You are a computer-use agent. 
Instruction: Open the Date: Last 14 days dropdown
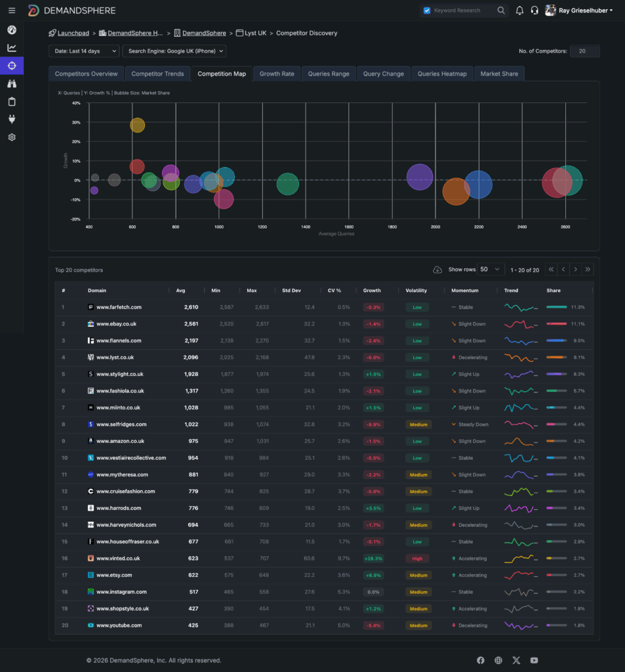84,51
